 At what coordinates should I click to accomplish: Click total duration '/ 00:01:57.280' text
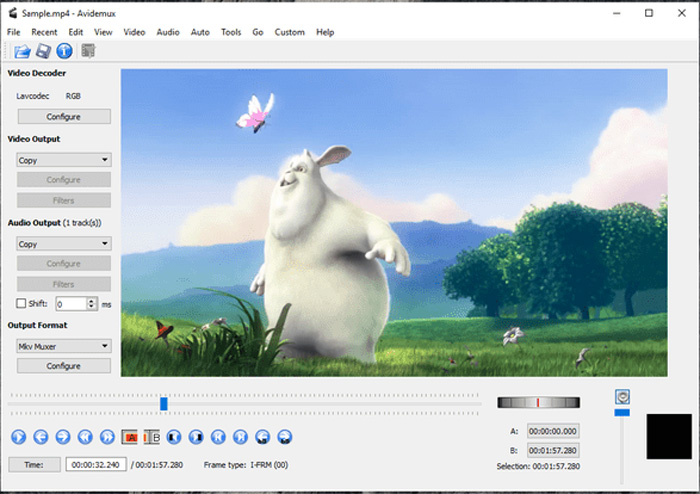[157, 465]
